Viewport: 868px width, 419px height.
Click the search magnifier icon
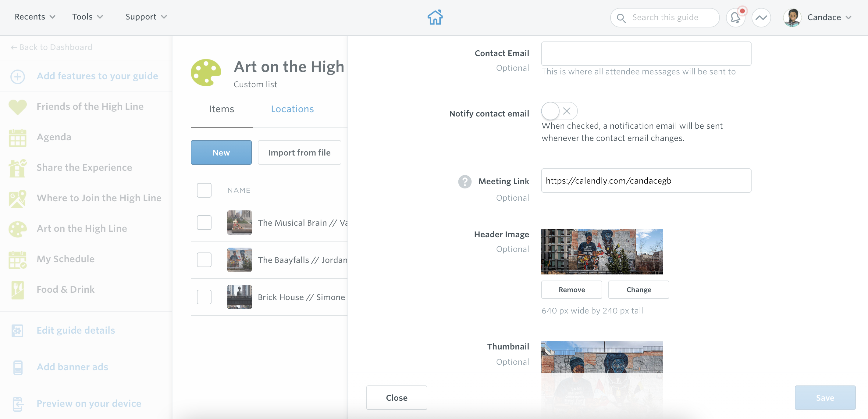pos(621,18)
